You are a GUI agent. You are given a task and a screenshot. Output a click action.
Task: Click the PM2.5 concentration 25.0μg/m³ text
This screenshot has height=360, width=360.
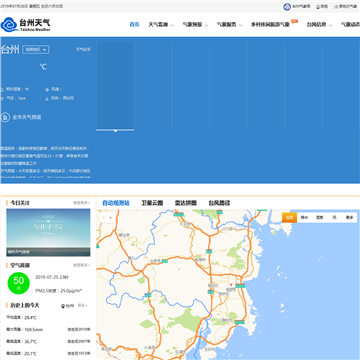pos(59,291)
